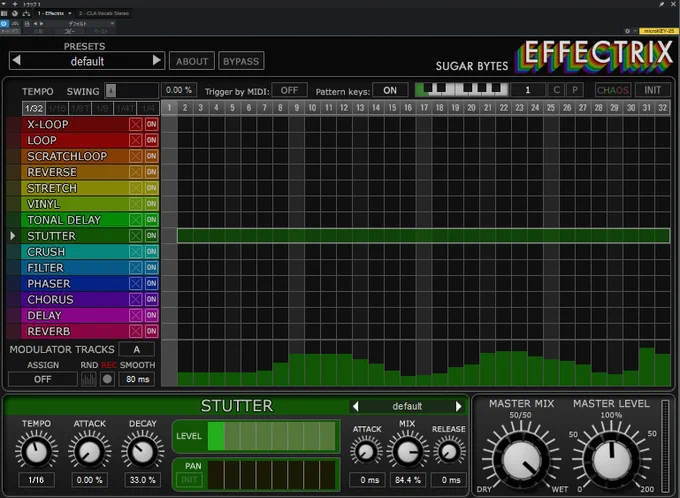Clear the STRETCH track with X icon

click(x=135, y=188)
